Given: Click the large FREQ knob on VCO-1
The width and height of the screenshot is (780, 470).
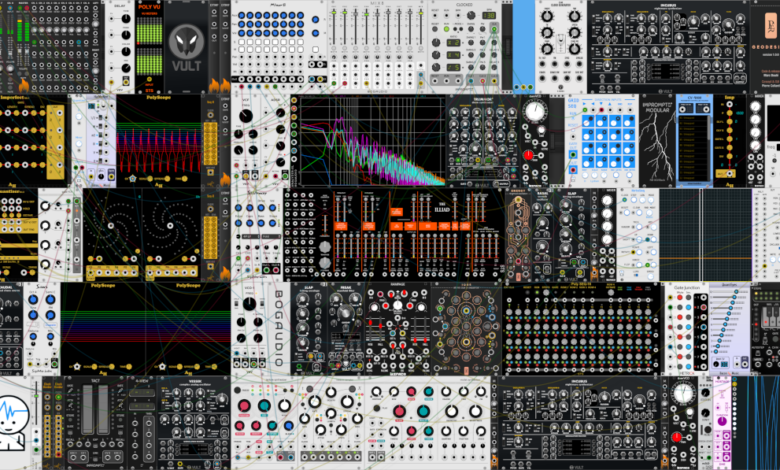Looking at the screenshot, I should pyautogui.click(x=250, y=304).
